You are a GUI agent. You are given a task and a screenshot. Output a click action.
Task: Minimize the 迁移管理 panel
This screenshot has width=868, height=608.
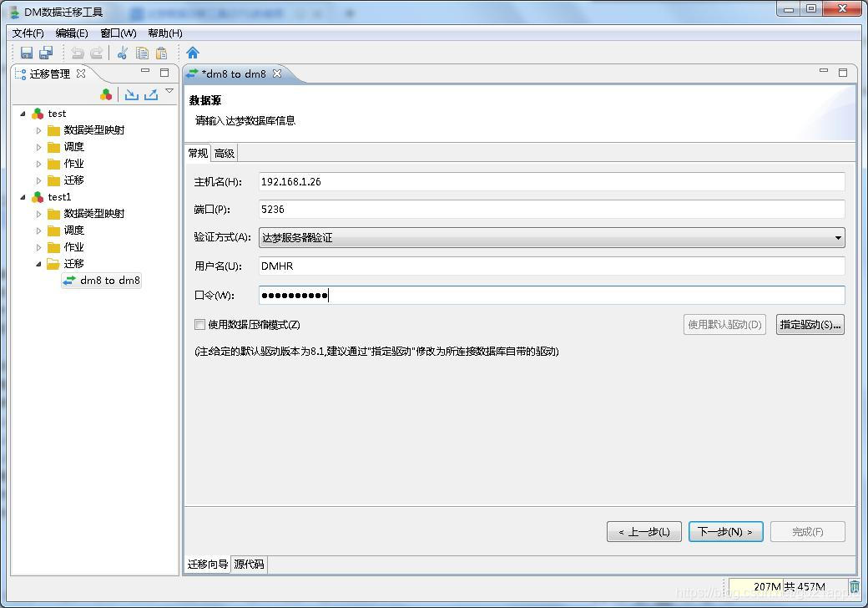[145, 71]
